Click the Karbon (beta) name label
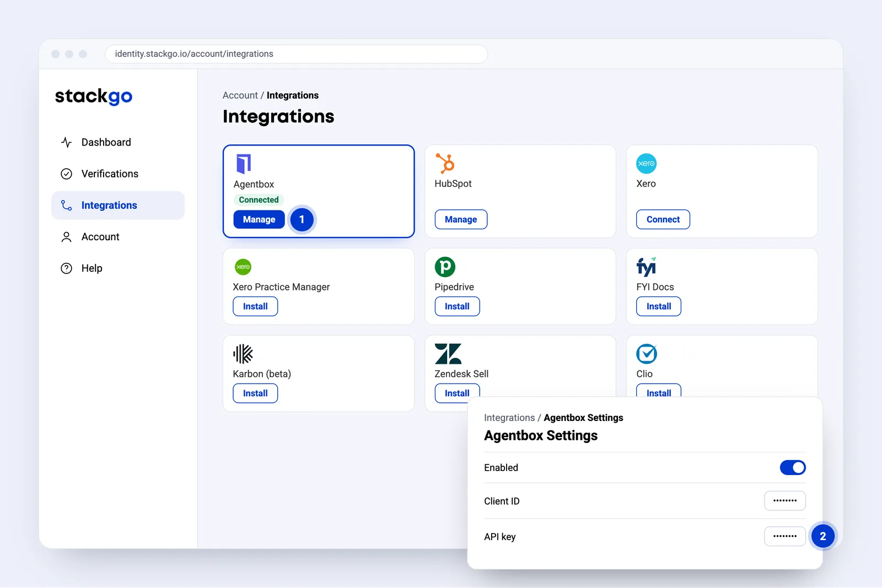The width and height of the screenshot is (882, 588). click(262, 374)
